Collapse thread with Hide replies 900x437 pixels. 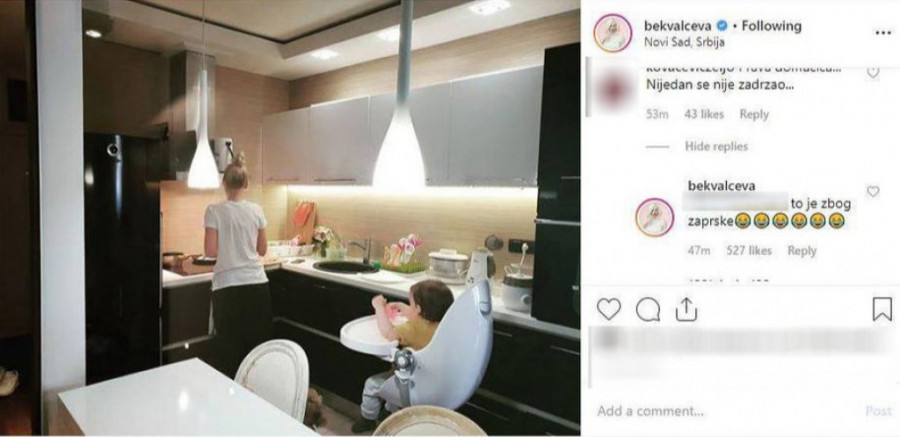point(716,146)
